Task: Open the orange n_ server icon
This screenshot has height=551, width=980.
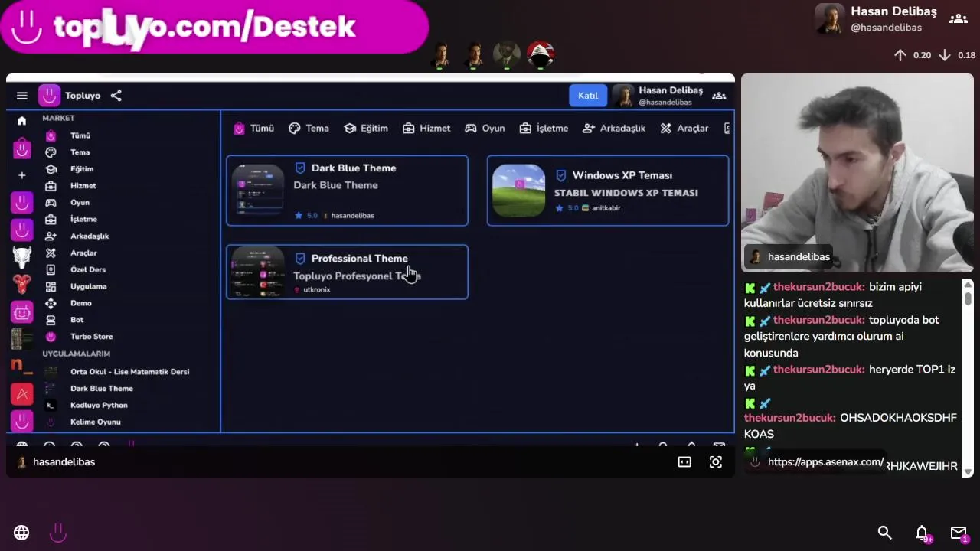Action: [22, 367]
